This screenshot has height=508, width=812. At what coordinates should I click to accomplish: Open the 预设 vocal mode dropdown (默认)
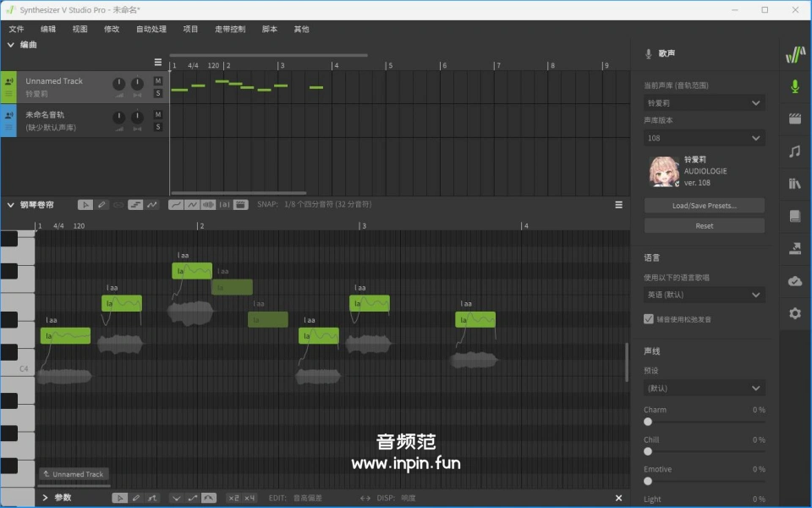705,388
